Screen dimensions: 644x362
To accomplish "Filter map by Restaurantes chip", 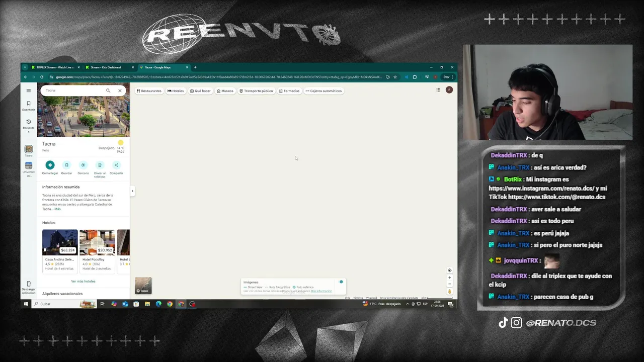I will [149, 91].
